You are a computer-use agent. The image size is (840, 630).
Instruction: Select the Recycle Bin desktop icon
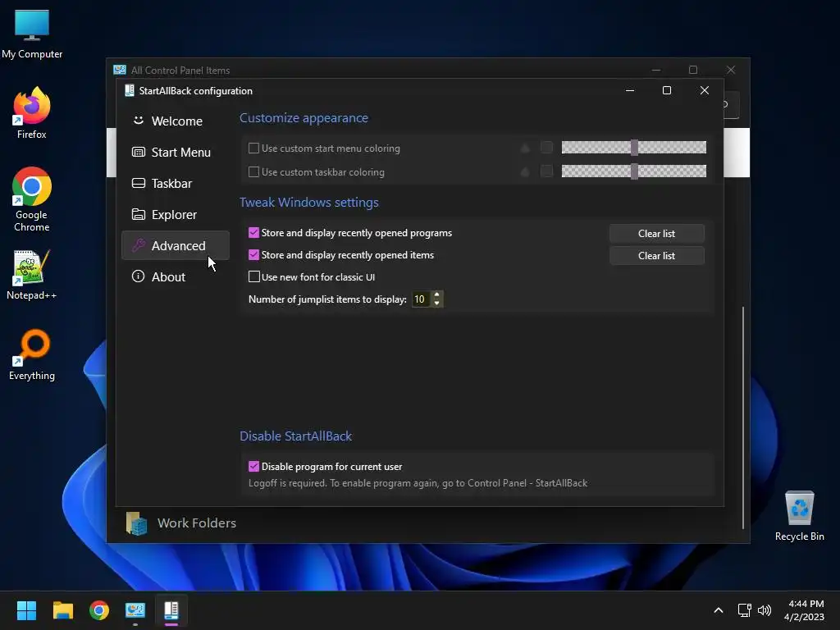click(x=799, y=516)
